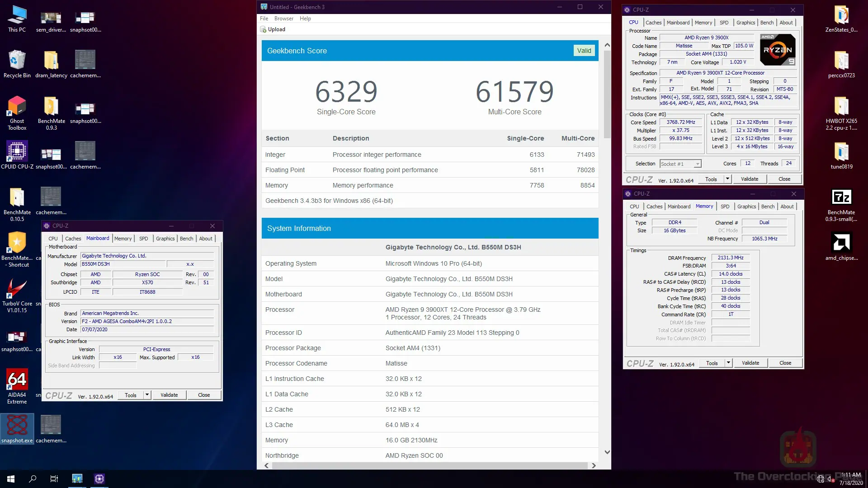This screenshot has height=488, width=868.
Task: Open the Ghost Toolbox desktop icon
Action: [x=17, y=107]
